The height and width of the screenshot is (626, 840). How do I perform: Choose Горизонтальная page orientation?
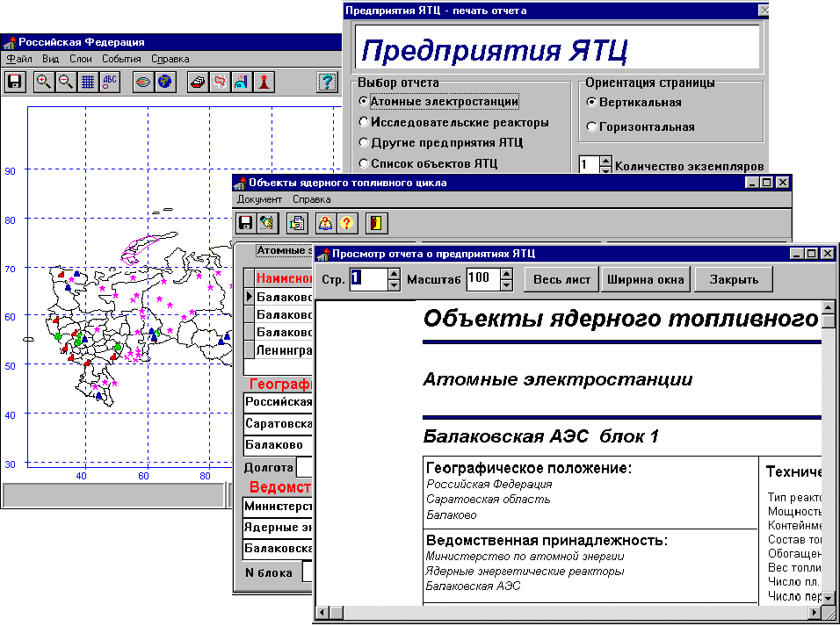pyautogui.click(x=592, y=126)
